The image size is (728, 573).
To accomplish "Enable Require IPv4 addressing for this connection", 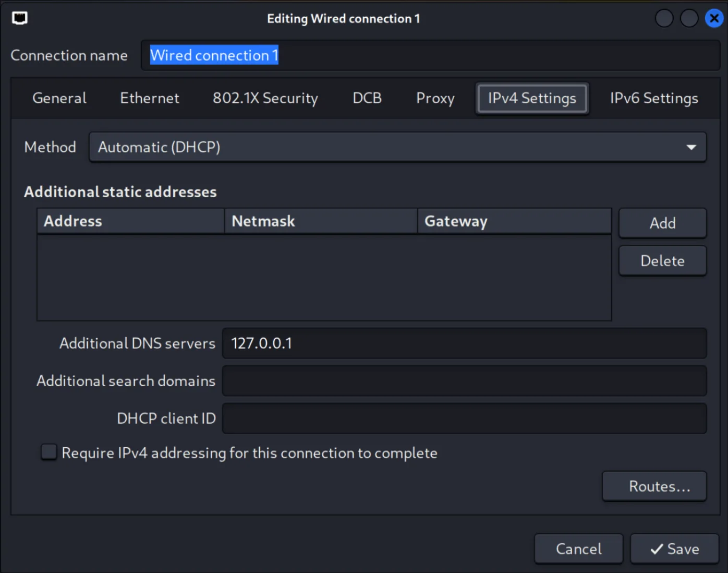I will (48, 452).
